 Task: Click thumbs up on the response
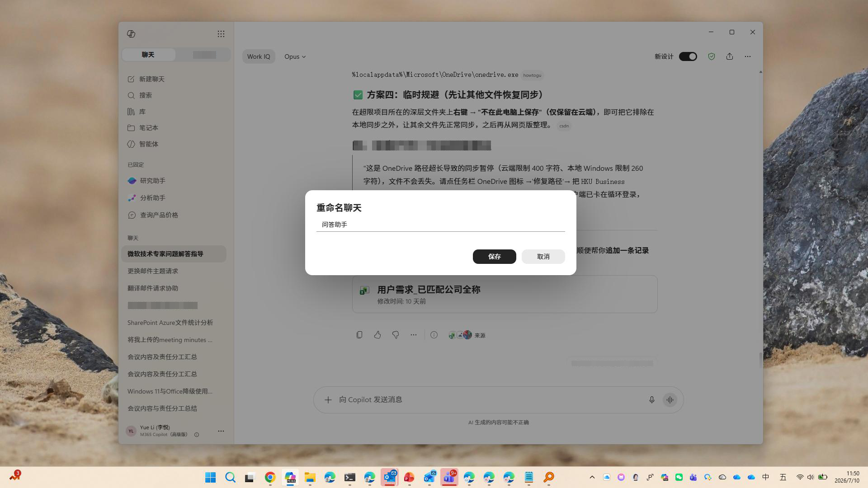(377, 335)
